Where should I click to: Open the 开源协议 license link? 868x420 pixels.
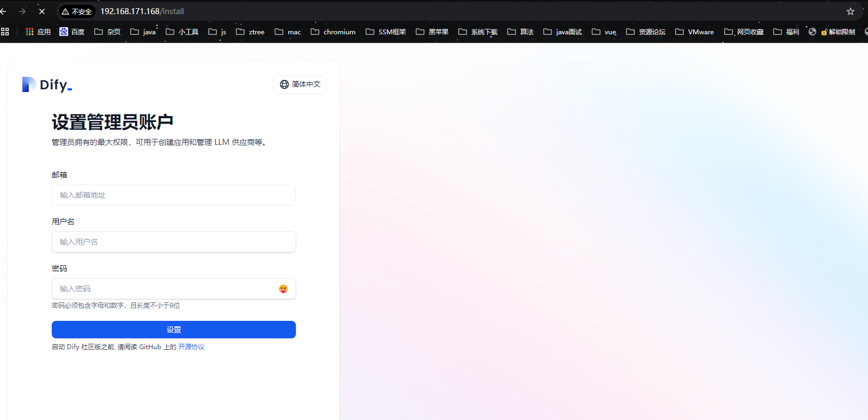pos(191,347)
